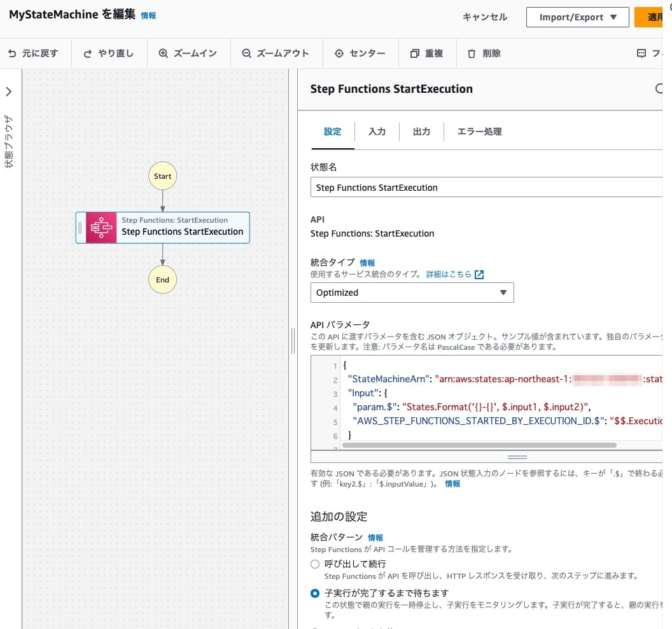The image size is (672, 629).
Task: Click the "param.$" line in JSON editor
Action: click(x=472, y=407)
